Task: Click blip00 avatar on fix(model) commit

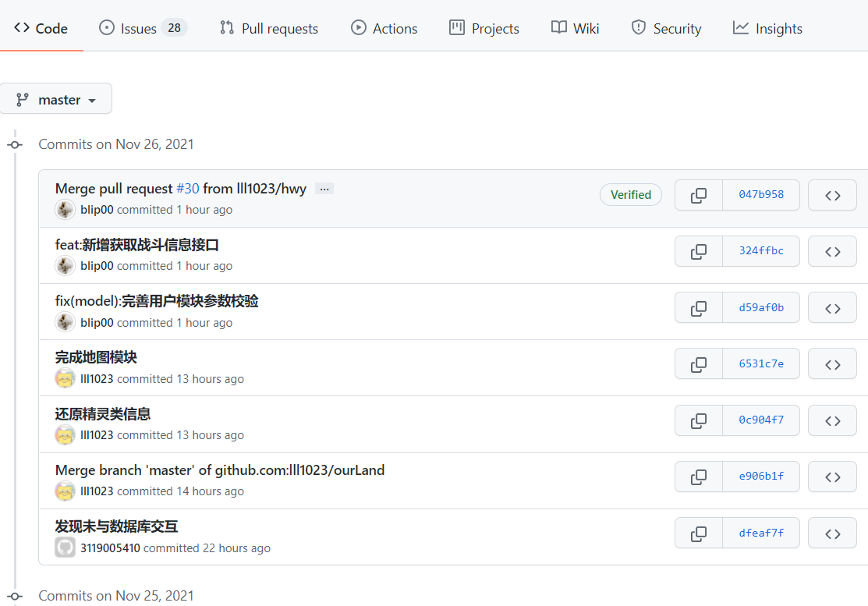Action: pyautogui.click(x=65, y=323)
